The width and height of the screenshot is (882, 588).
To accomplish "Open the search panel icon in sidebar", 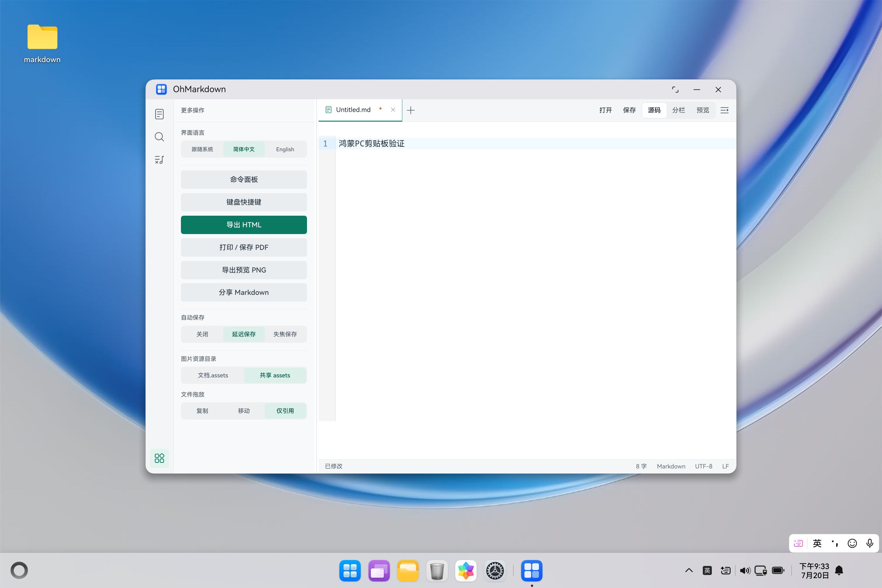I will (159, 137).
